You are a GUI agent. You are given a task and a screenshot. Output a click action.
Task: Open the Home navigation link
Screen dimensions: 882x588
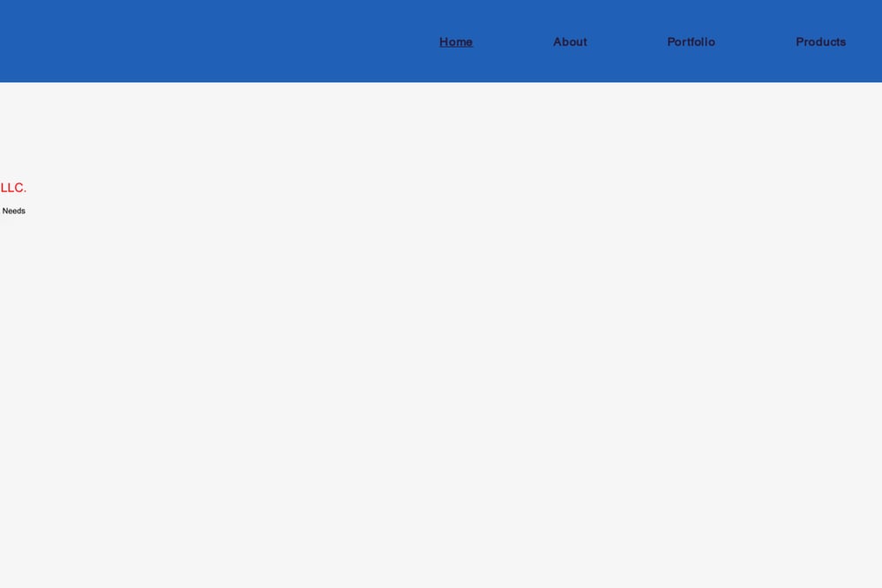tap(456, 42)
